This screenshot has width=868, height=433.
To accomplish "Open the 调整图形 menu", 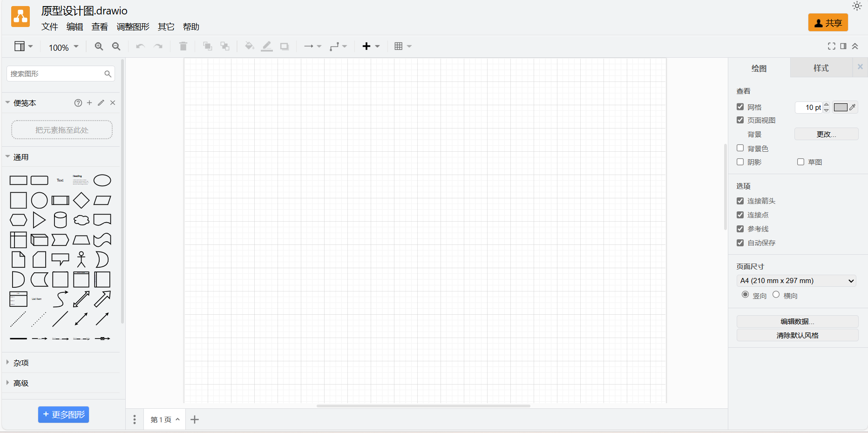I will click(133, 27).
